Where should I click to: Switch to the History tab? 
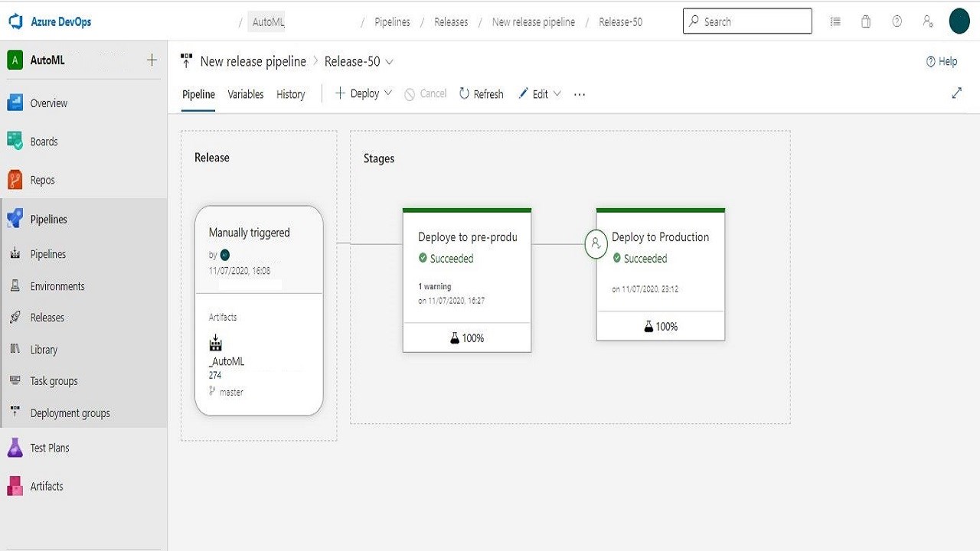[x=291, y=94]
